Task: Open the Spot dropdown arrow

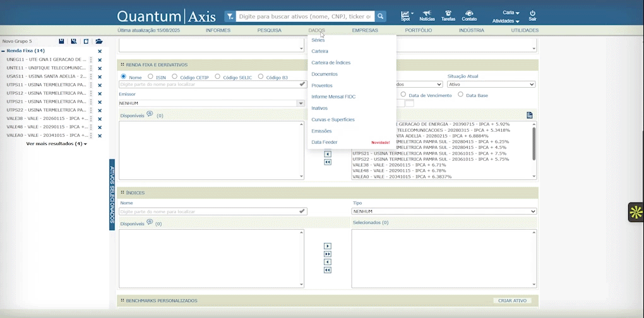Action: tap(412, 13)
